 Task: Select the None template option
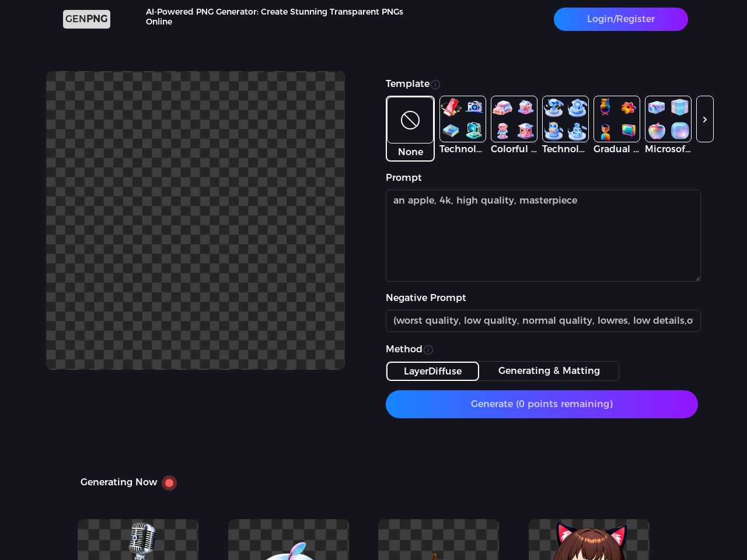pyautogui.click(x=410, y=128)
